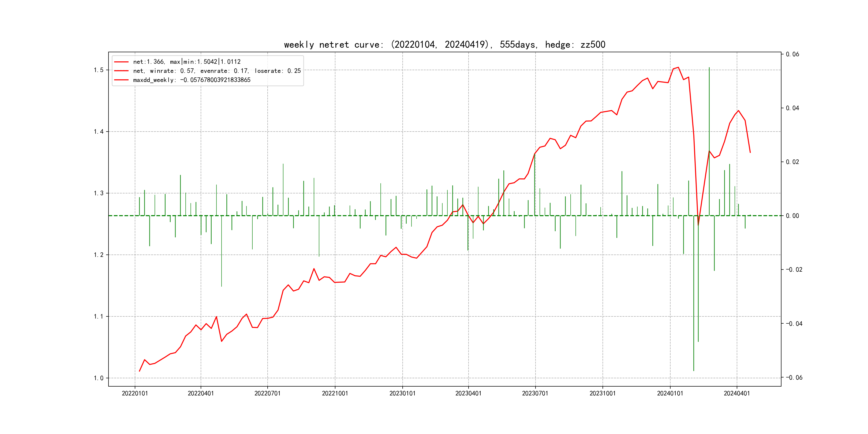Click the 1.2 left y-axis tick label
The width and height of the screenshot is (868, 434).
point(98,255)
